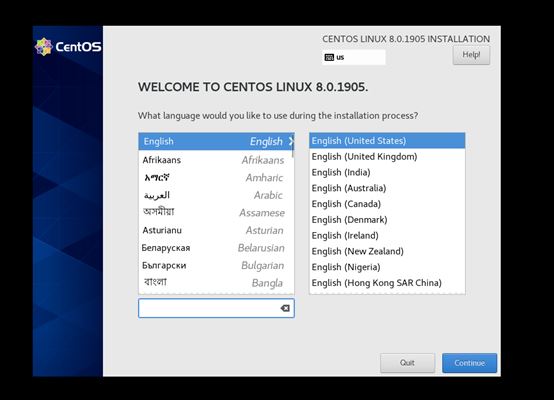The image size is (554, 400).
Task: Choose English (Canada) locale
Action: pyautogui.click(x=387, y=204)
